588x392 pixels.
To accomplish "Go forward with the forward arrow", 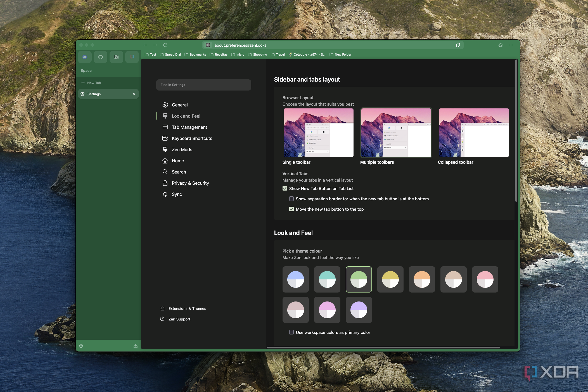I will (155, 45).
